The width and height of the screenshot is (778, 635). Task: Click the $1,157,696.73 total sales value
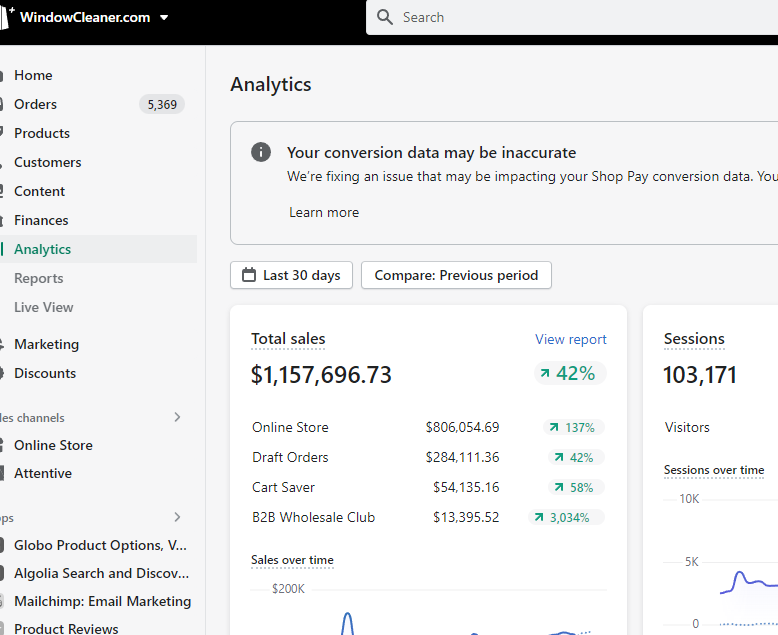click(321, 375)
